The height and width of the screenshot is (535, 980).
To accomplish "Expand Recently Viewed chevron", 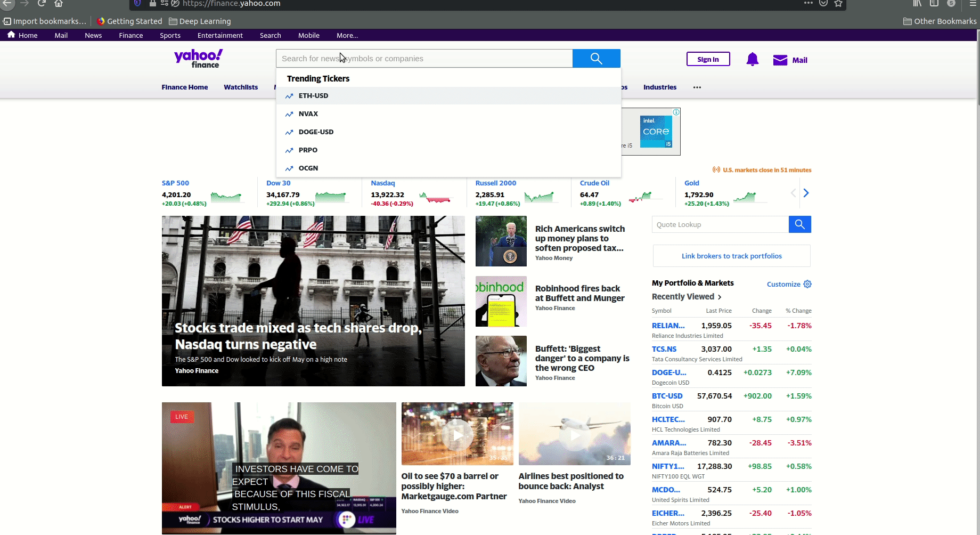I will 720,297.
